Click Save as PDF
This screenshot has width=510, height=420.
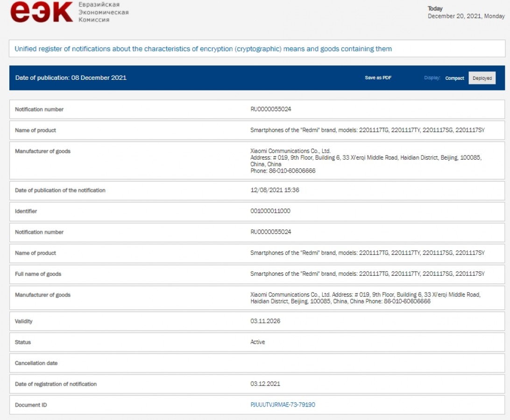[x=377, y=78]
